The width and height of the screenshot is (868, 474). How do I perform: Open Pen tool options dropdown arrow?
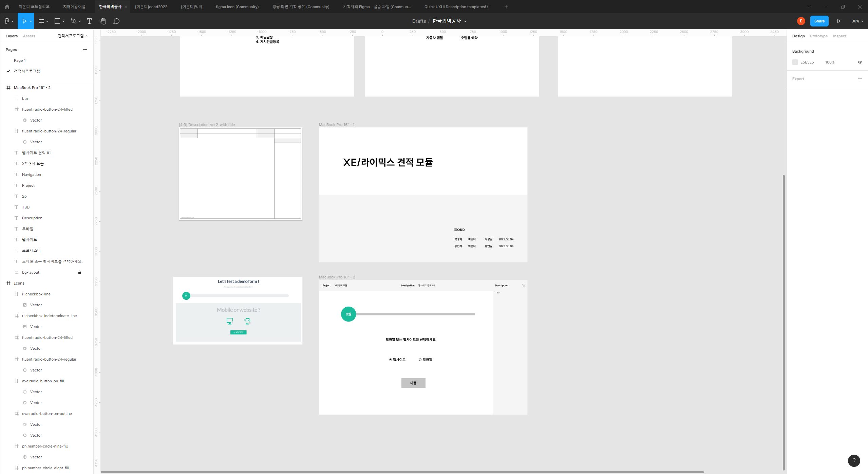pyautogui.click(x=80, y=21)
